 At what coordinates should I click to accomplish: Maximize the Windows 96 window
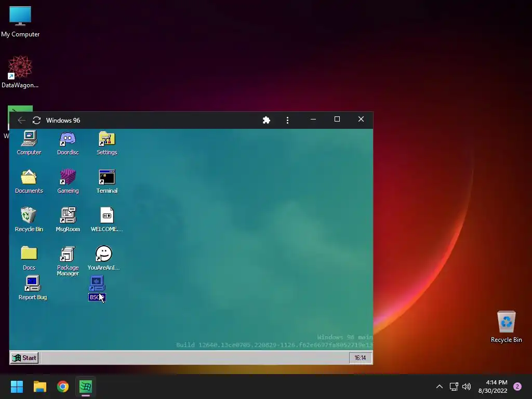[337, 119]
